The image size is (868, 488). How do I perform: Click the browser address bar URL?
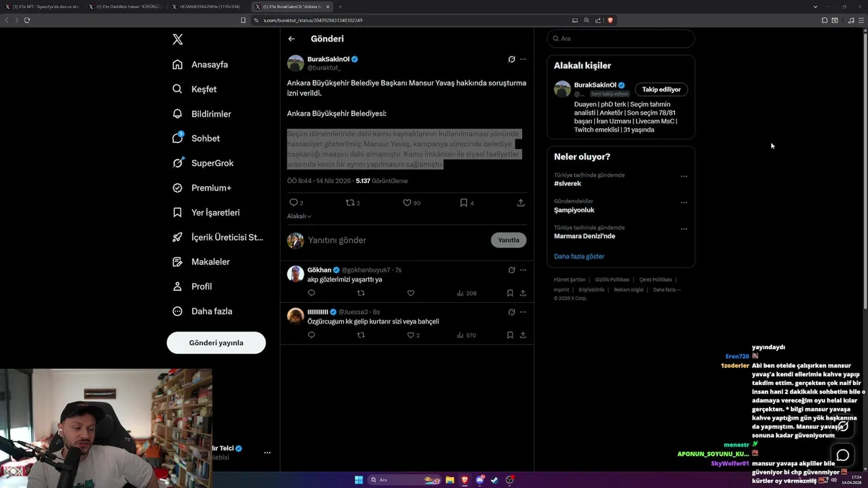[313, 20]
